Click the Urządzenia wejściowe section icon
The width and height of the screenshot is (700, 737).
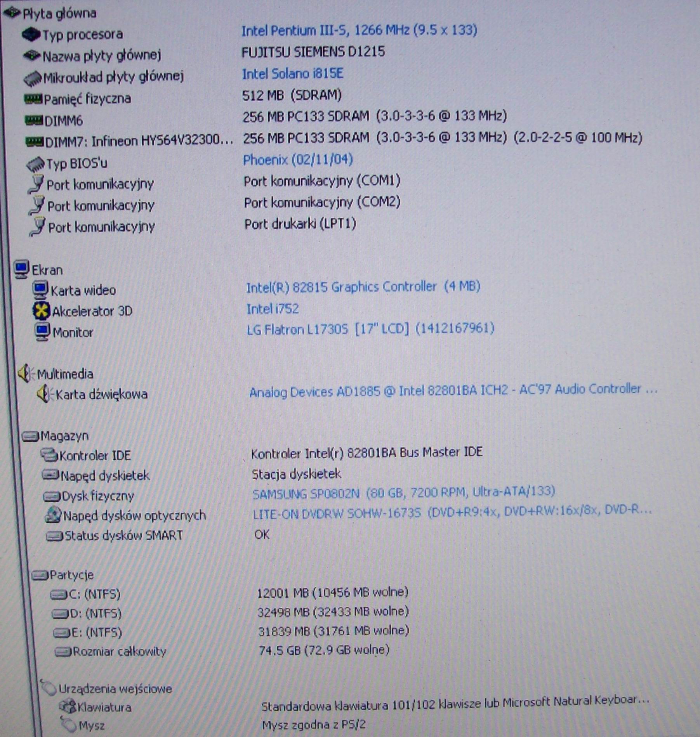(x=49, y=687)
